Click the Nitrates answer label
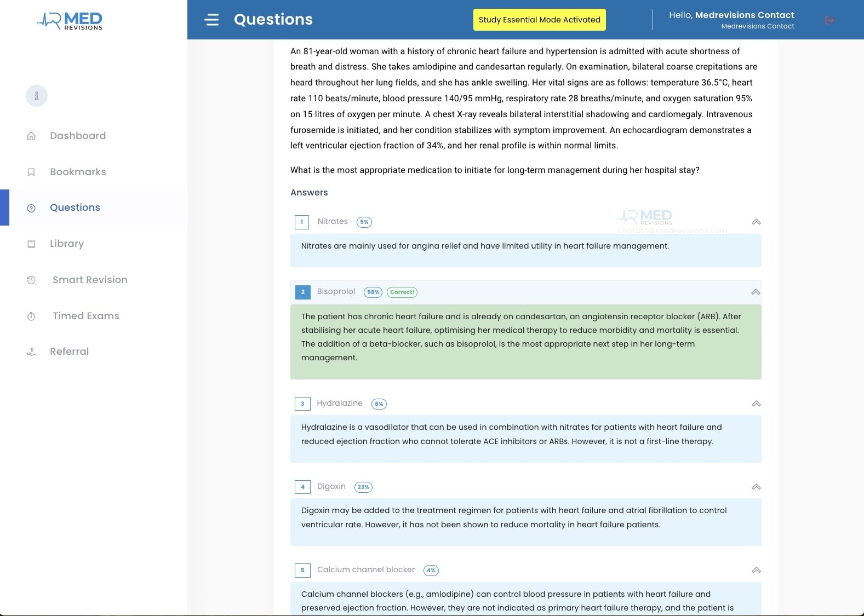The height and width of the screenshot is (616, 864). [333, 221]
